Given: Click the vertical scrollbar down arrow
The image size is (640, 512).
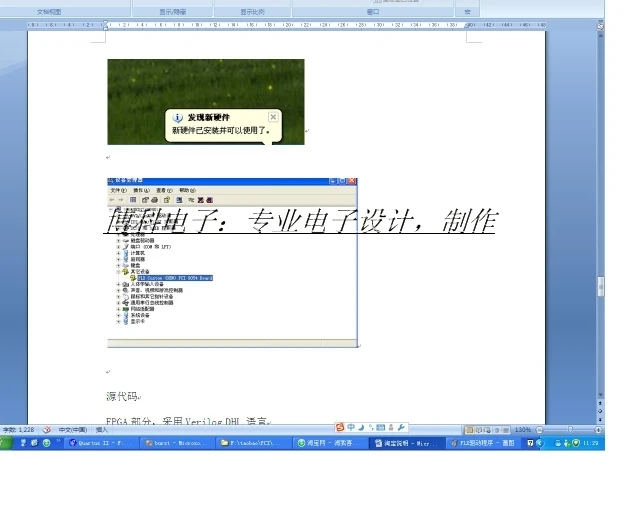Looking at the screenshot, I should 600,395.
